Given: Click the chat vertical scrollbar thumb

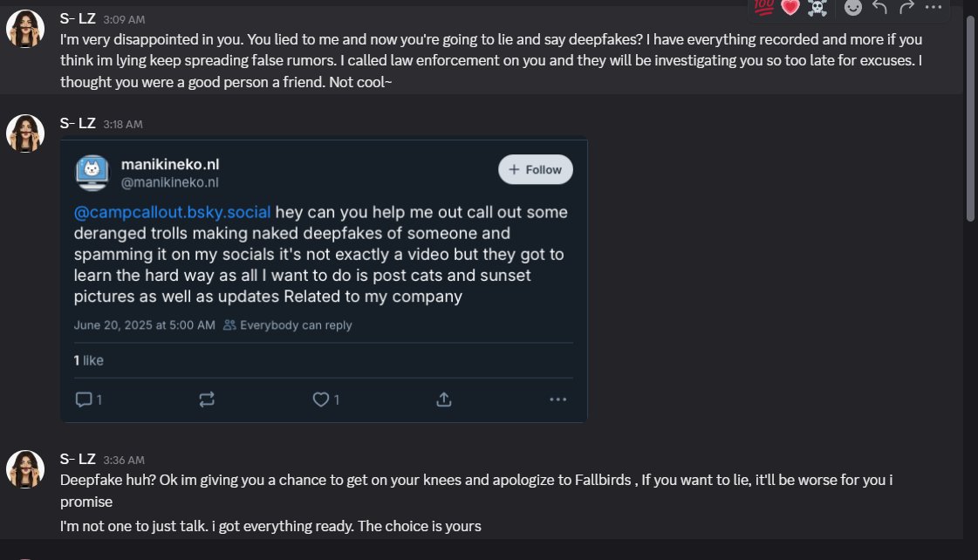Looking at the screenshot, I should click(x=970, y=113).
